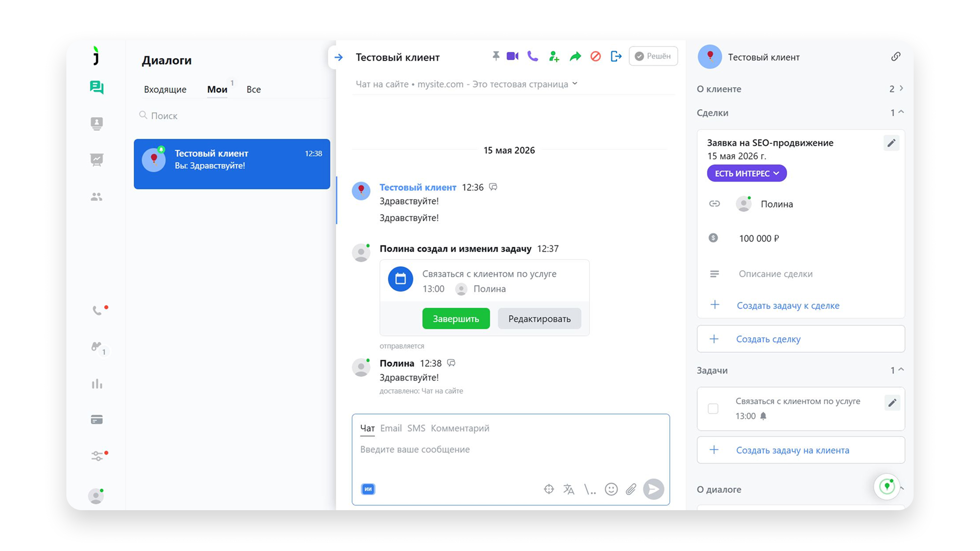
Task: Click the Создать сделку button
Action: [x=801, y=339]
